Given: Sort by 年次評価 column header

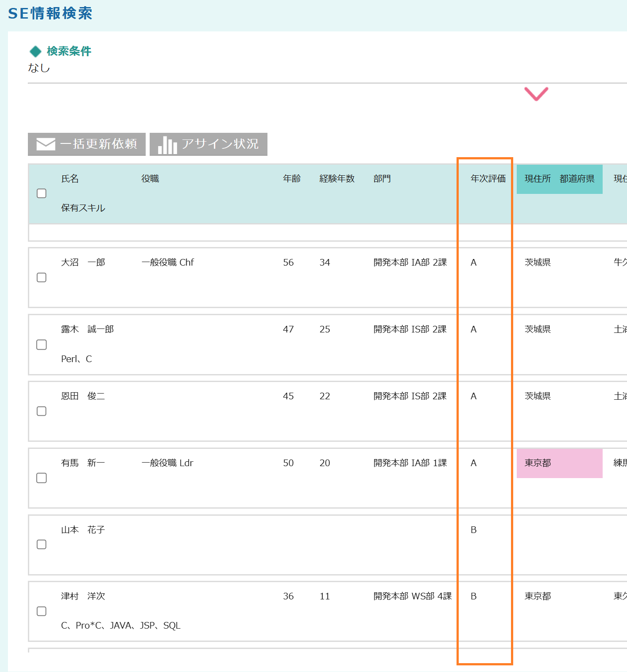Looking at the screenshot, I should [488, 179].
